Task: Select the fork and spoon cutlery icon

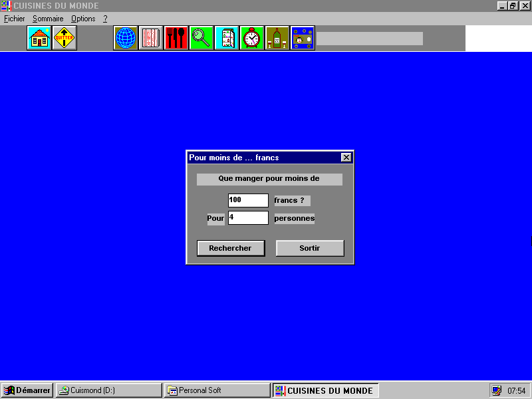Action: 176,38
